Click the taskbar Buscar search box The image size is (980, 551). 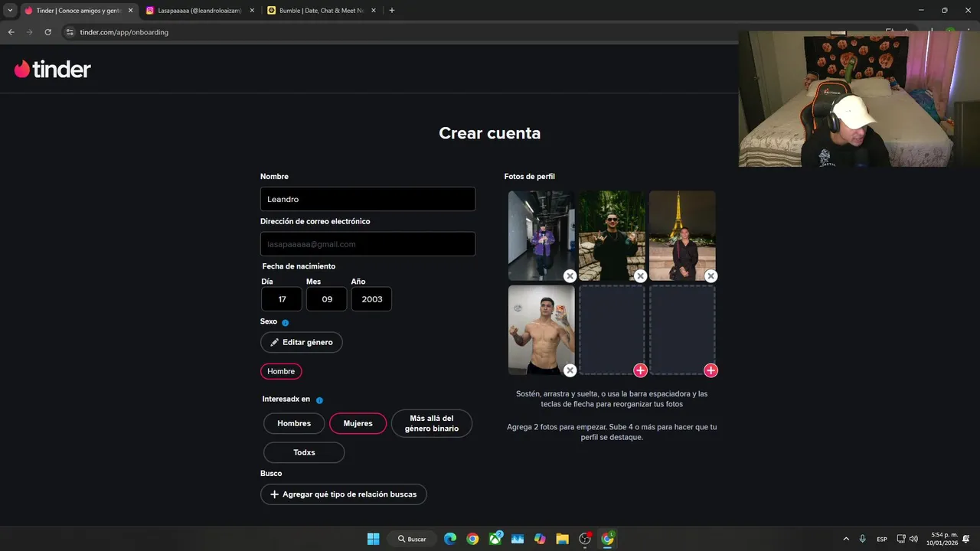[413, 539]
